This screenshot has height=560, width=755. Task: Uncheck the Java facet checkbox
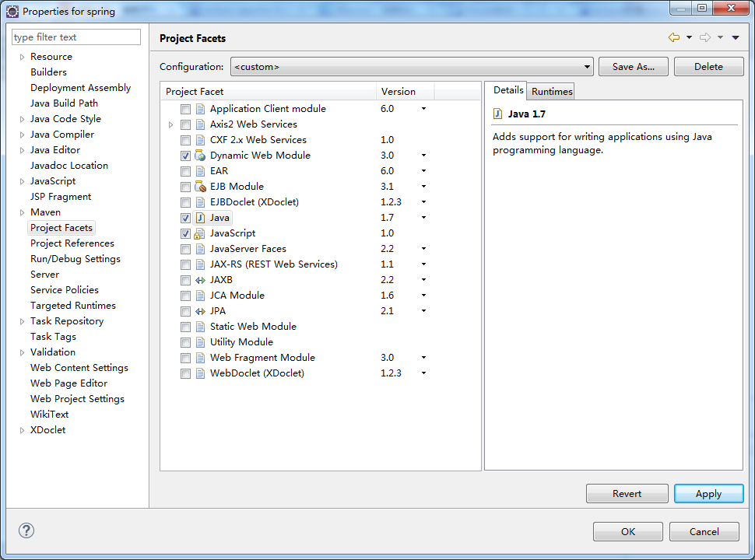[x=185, y=218]
